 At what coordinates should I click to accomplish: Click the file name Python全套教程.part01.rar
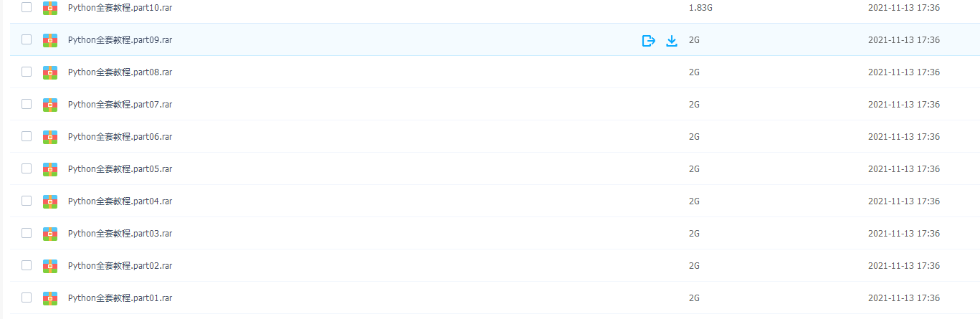tap(120, 298)
